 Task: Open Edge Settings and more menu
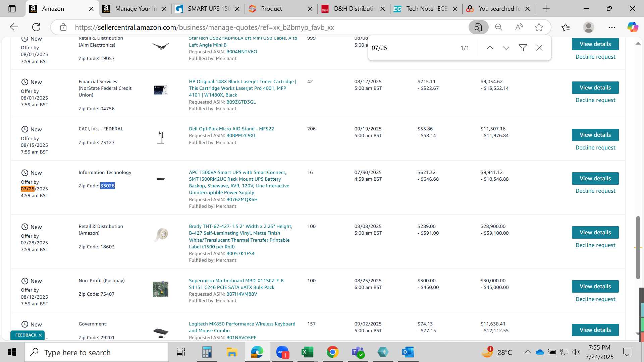612,27
